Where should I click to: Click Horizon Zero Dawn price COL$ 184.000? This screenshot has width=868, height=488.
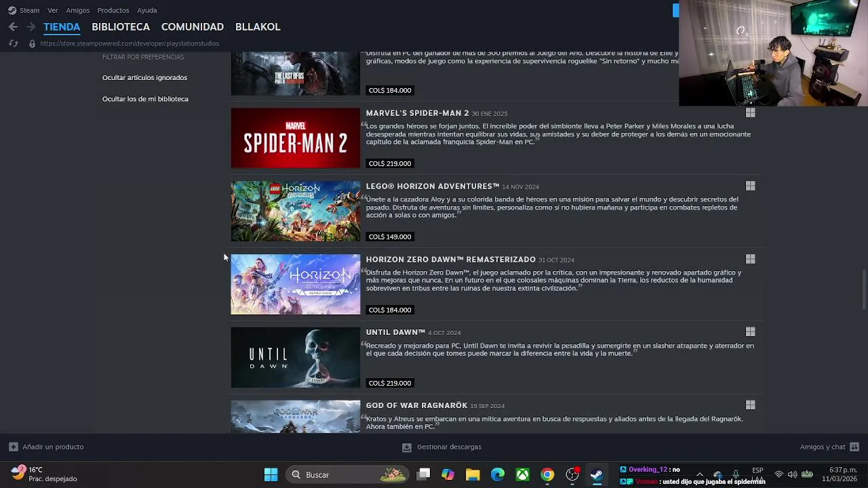(x=390, y=310)
